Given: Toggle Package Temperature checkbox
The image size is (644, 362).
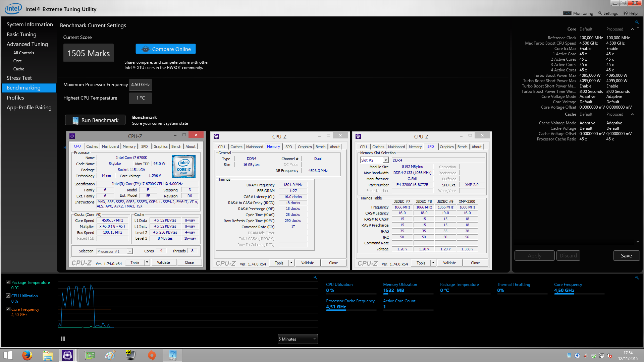Looking at the screenshot, I should coord(8,282).
